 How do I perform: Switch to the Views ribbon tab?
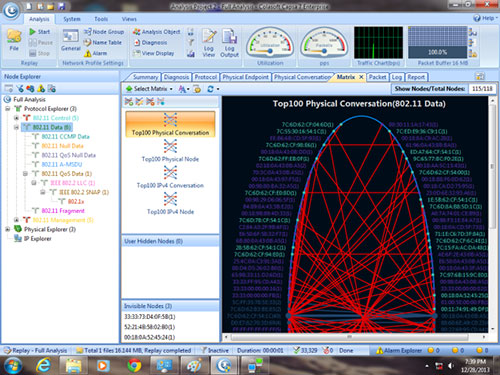[x=129, y=19]
